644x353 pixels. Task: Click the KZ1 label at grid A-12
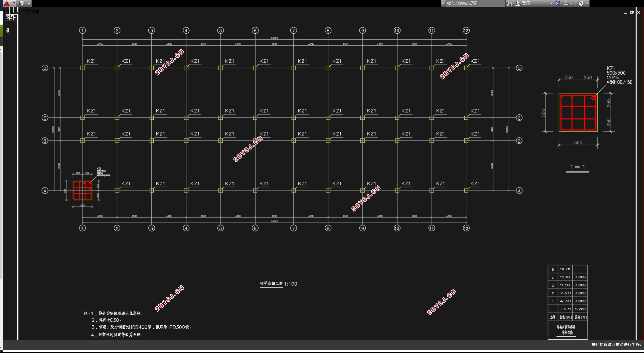475,184
